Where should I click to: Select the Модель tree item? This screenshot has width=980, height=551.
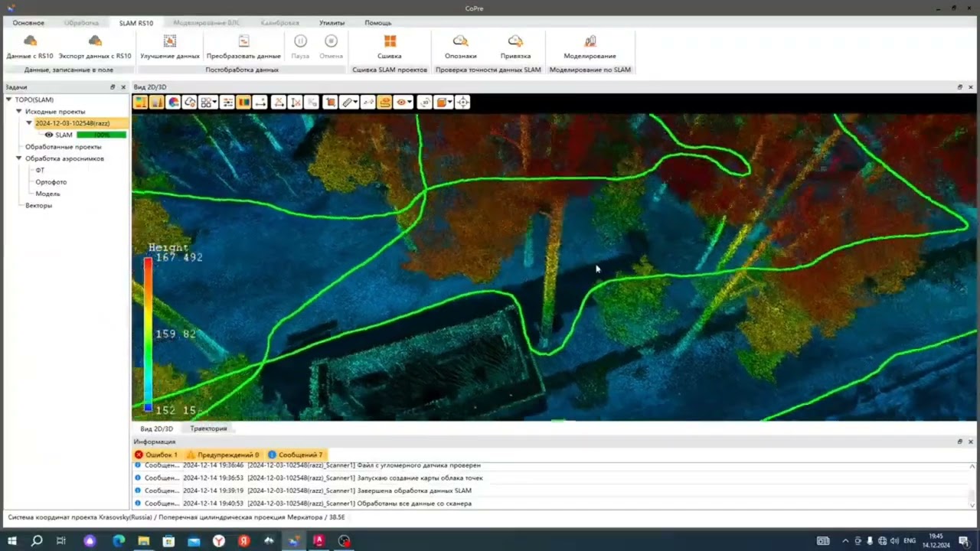coord(47,194)
